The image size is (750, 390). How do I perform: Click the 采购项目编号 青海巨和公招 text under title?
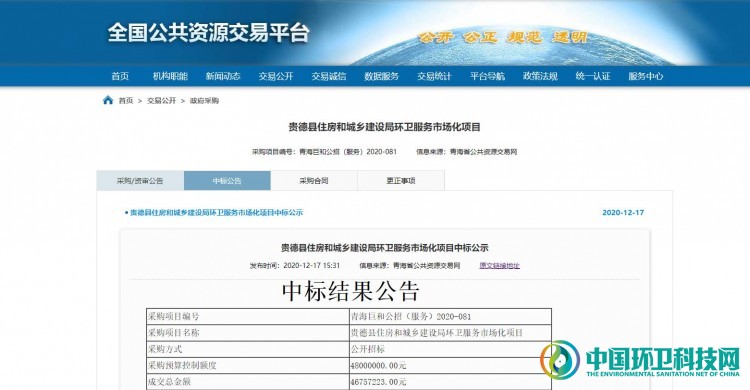coord(324,152)
